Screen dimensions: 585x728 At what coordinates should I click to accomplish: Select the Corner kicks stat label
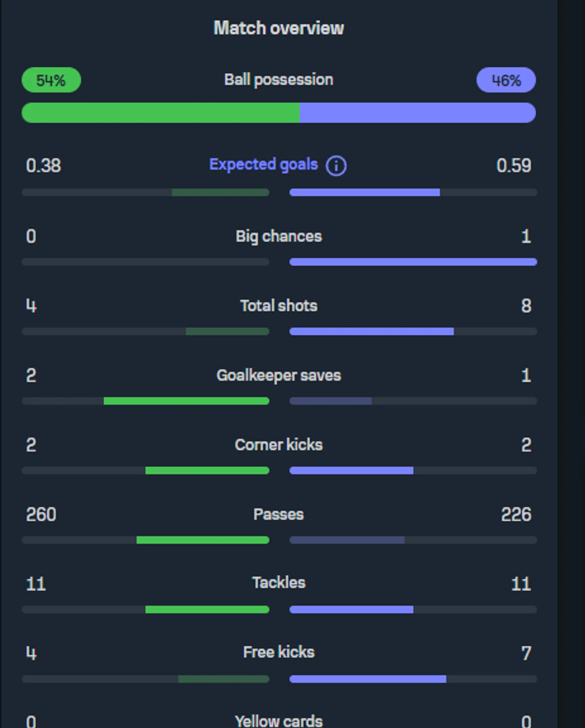[x=278, y=445]
